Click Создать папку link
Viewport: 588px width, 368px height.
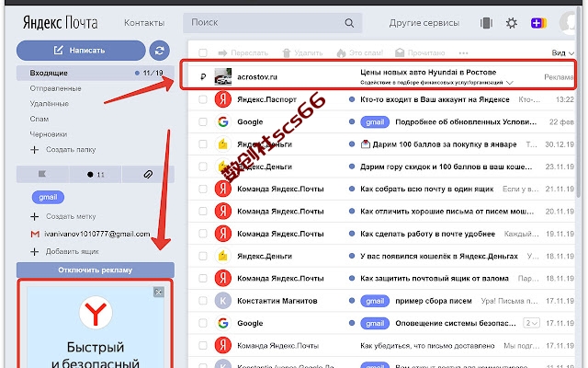click(x=63, y=149)
